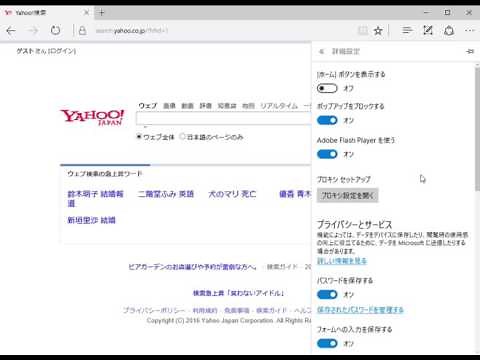
Task: Open the Hub lines icon
Action: 407,31
